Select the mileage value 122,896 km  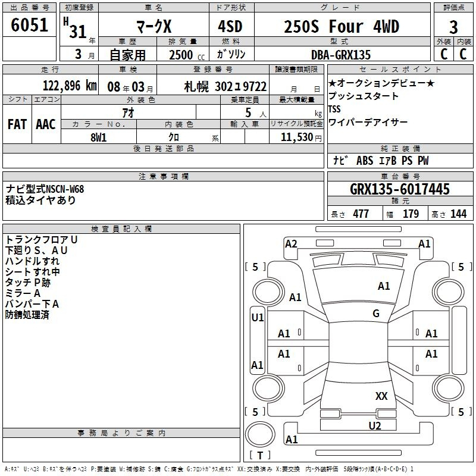click(x=69, y=86)
